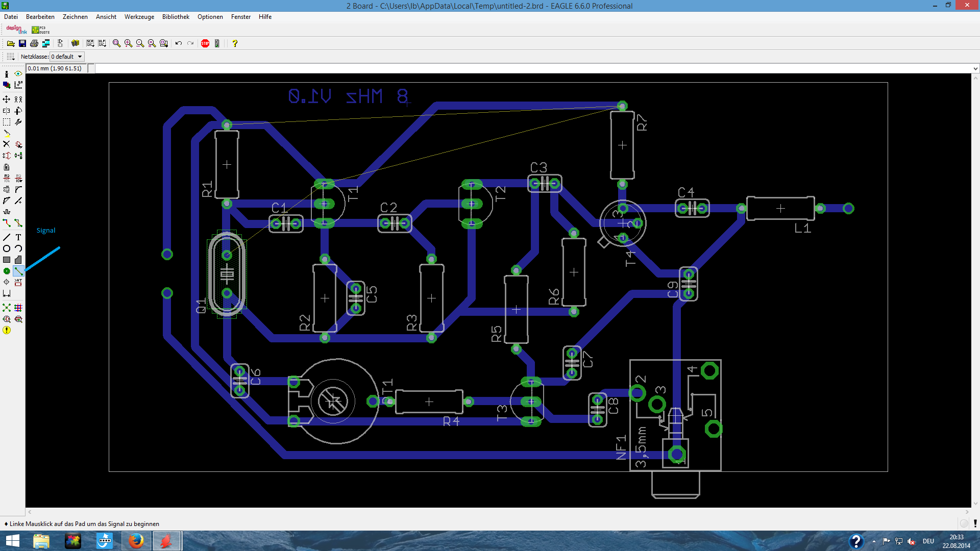The height and width of the screenshot is (551, 980).
Task: Select the Circle tool
Action: (7, 248)
